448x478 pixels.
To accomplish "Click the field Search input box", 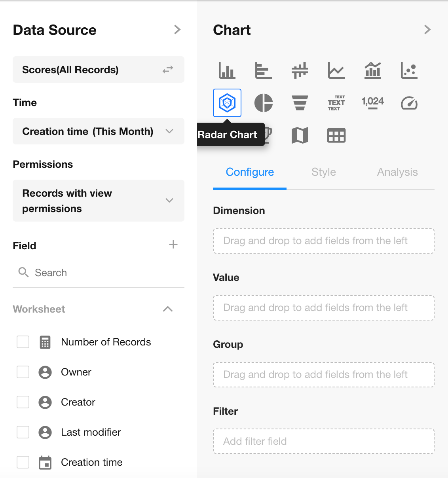I will click(103, 273).
